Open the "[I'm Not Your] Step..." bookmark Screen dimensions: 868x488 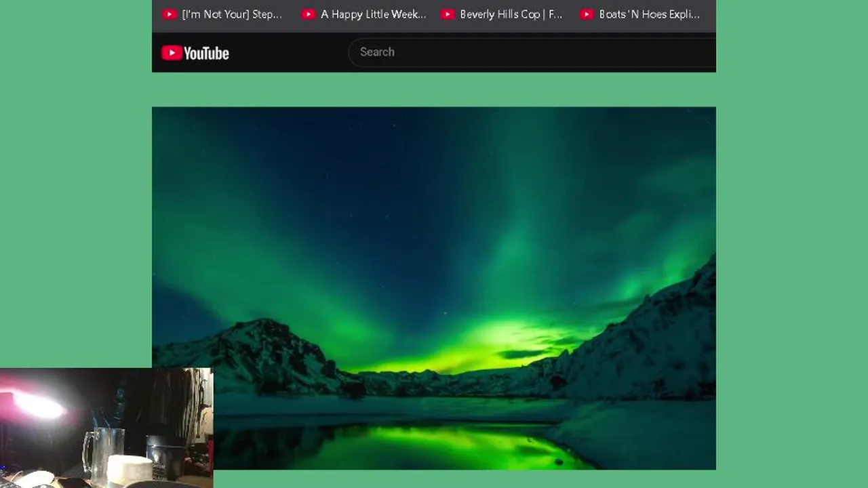point(222,14)
